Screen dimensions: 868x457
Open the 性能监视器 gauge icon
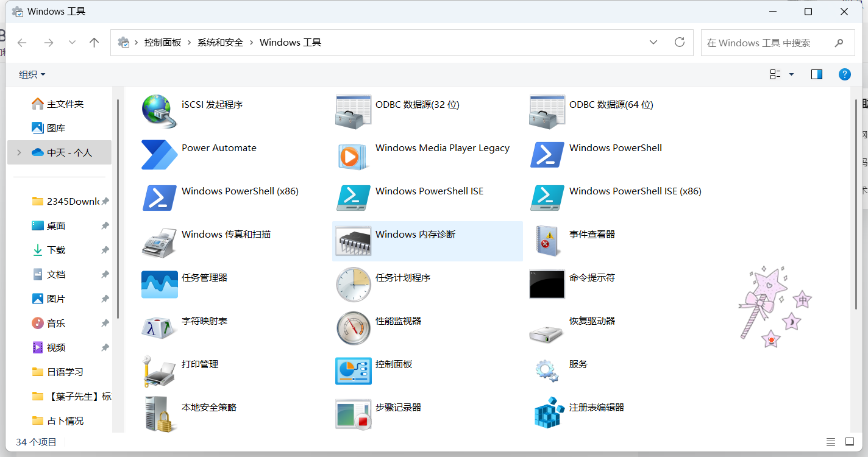[354, 328]
